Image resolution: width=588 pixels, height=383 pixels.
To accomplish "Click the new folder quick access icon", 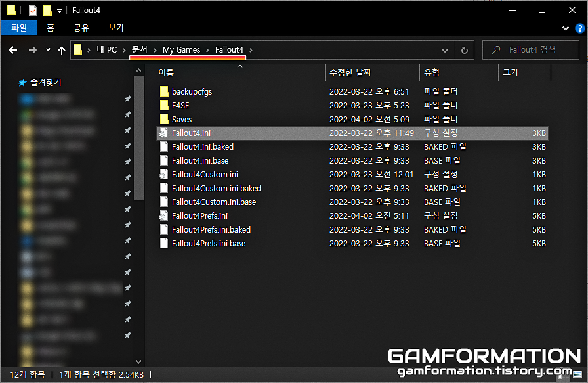I will coord(47,10).
